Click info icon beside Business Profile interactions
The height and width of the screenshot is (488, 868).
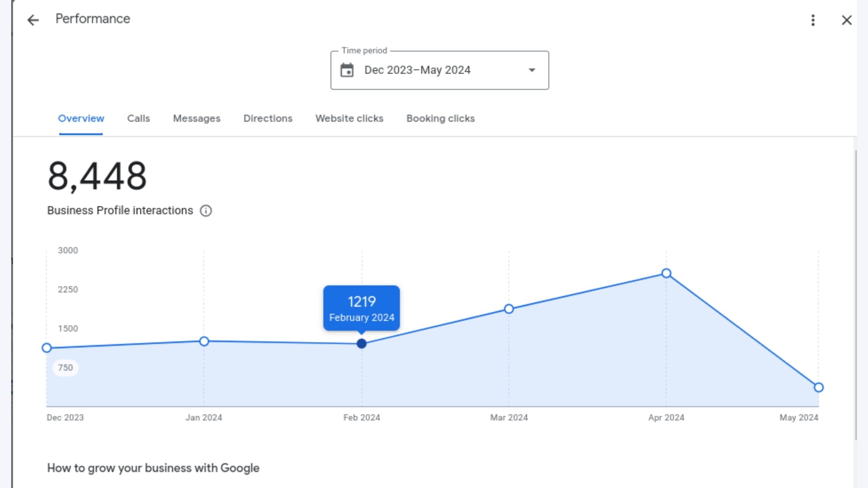(x=206, y=211)
